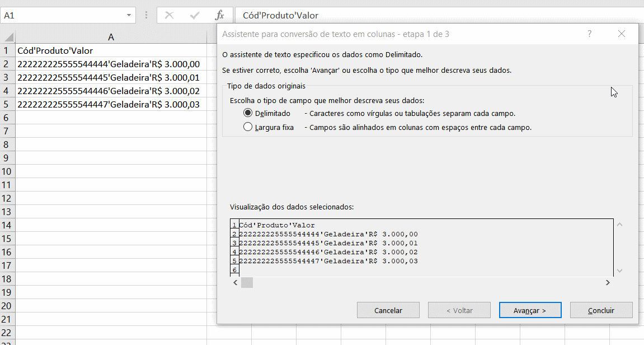
Task: Click the dialog help question mark icon
Action: pyautogui.click(x=589, y=34)
